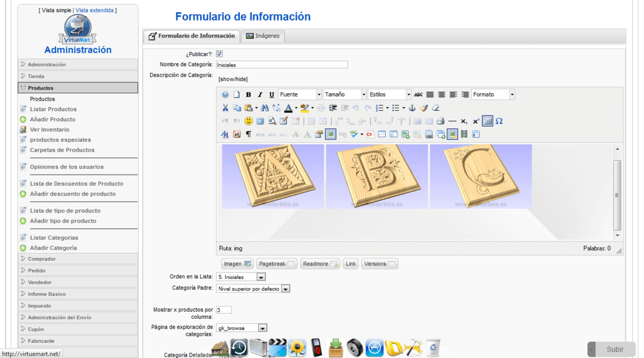Justify text with the full-align button
Viewport: 644px width, 358px height.
[430, 94]
